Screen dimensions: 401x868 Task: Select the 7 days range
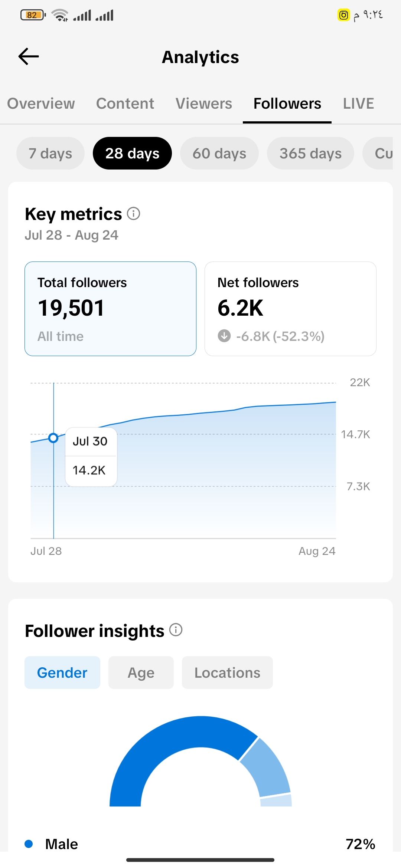(50, 153)
